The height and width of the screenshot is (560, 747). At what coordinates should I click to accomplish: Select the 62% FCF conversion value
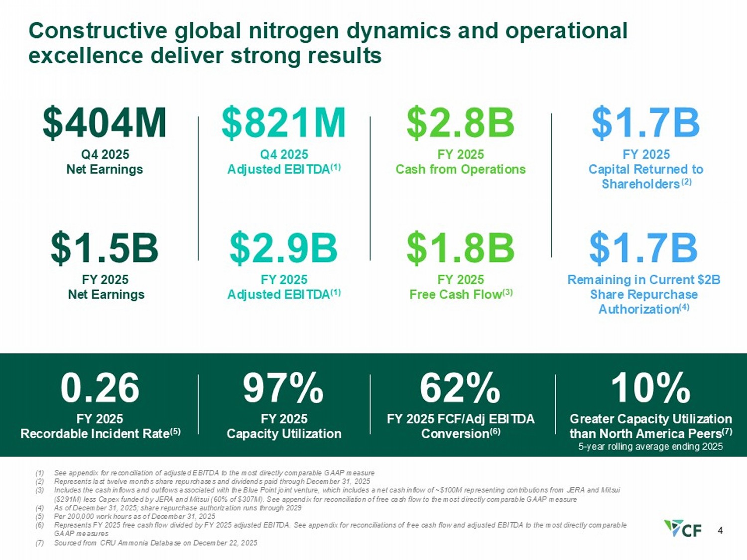point(460,388)
